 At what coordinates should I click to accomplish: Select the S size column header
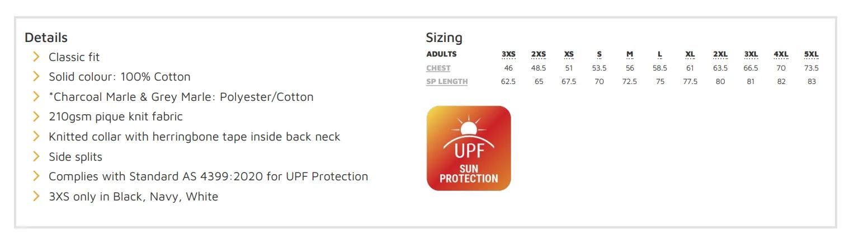pyautogui.click(x=599, y=54)
